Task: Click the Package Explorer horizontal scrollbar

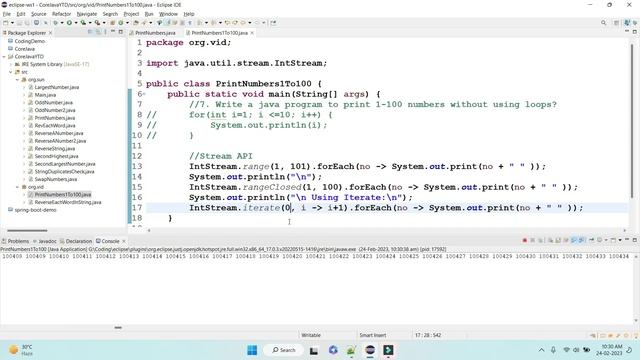Action: [x=27, y=231]
